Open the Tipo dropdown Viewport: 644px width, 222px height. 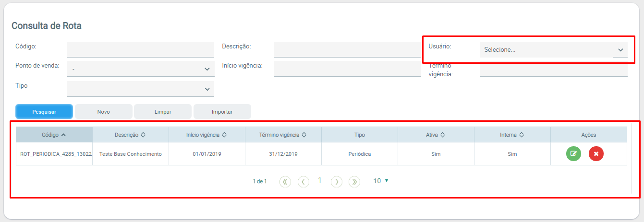pos(141,89)
